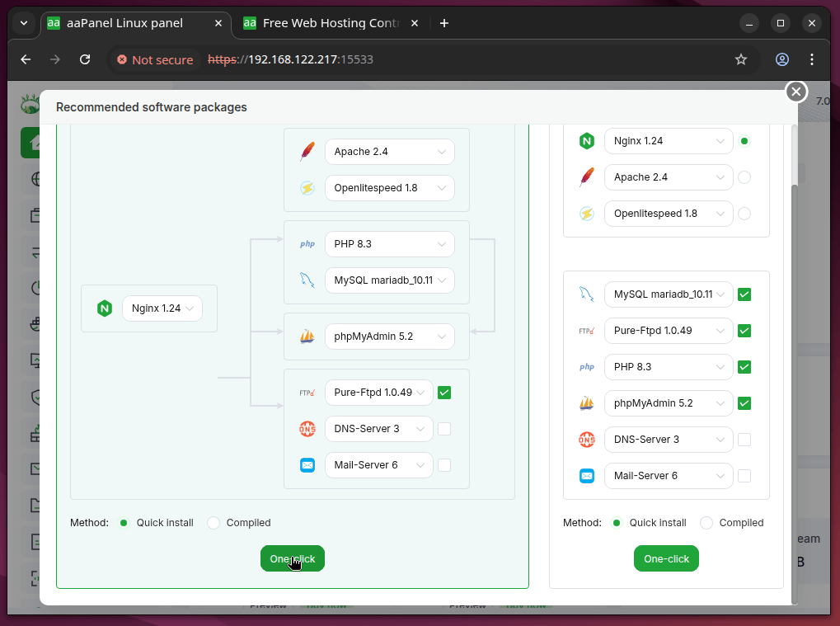This screenshot has height=626, width=840.
Task: Click the phpMyAdmin sailboat icon
Action: coord(307,336)
